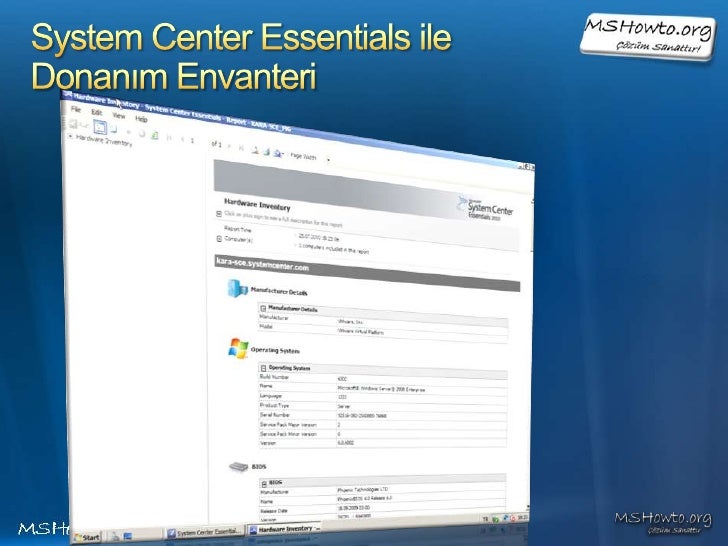Click the first quick-launch icon beside Start

[115, 537]
